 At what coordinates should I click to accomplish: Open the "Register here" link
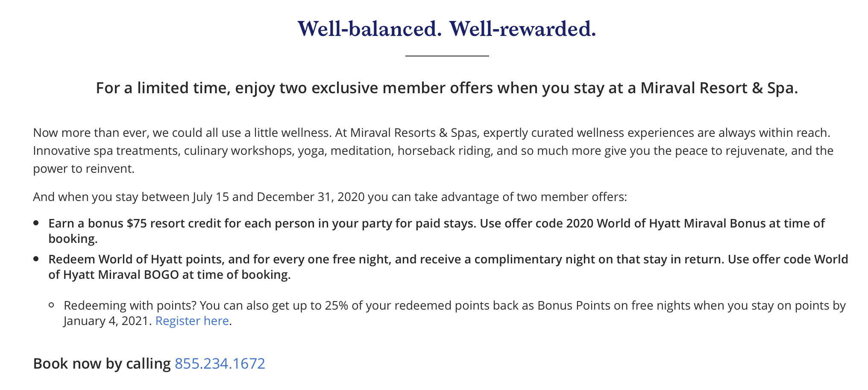[x=192, y=321]
